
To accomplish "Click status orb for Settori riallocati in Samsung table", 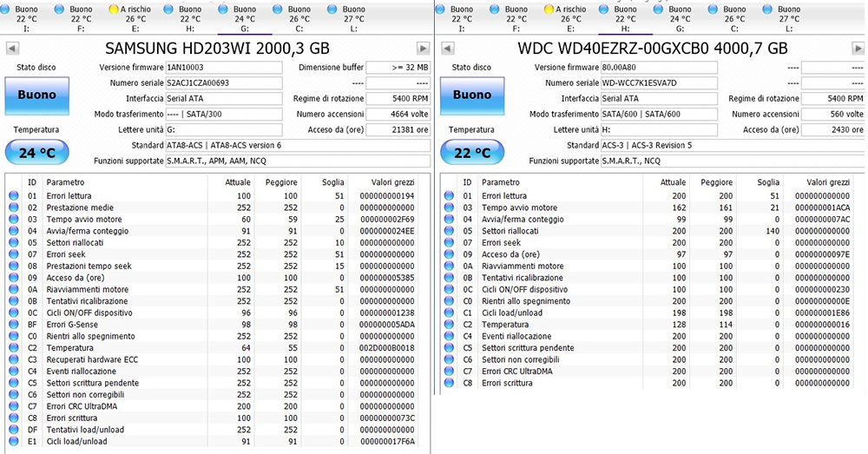I will (14, 242).
